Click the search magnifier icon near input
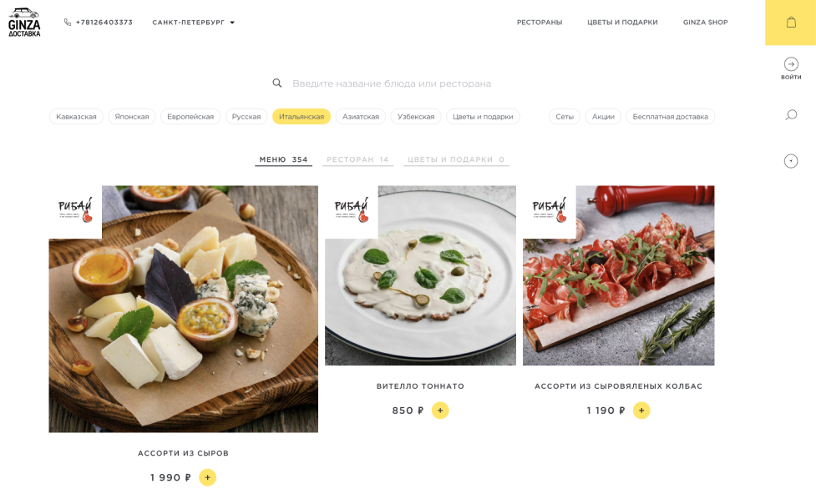Viewport: 816px width, 504px height. [276, 83]
